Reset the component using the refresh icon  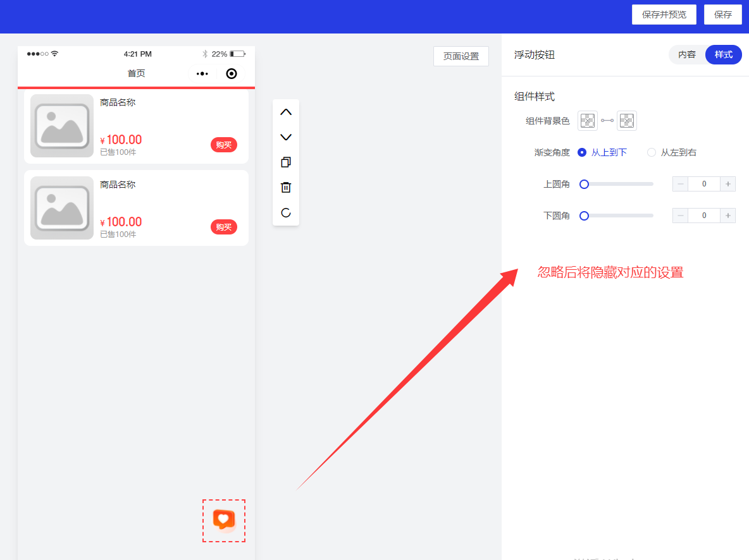286,212
